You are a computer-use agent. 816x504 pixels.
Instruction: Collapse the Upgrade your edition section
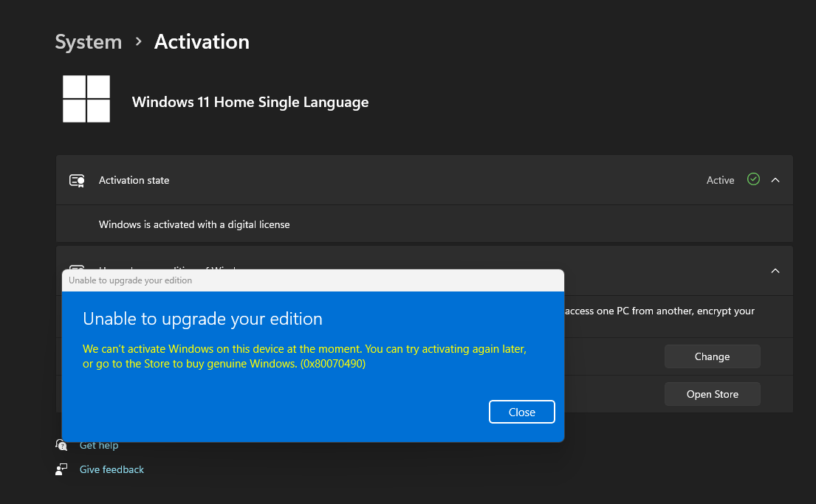[x=775, y=271]
